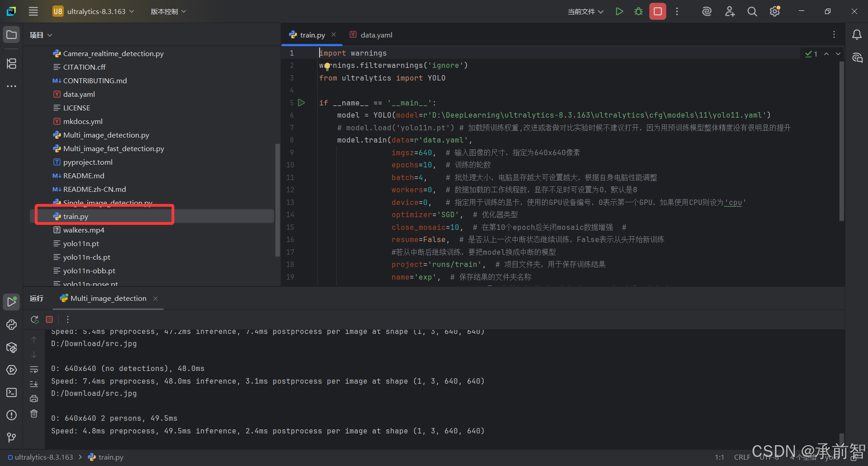868x466 pixels.
Task: Click the run gutter arrow on line 5
Action: (302, 103)
